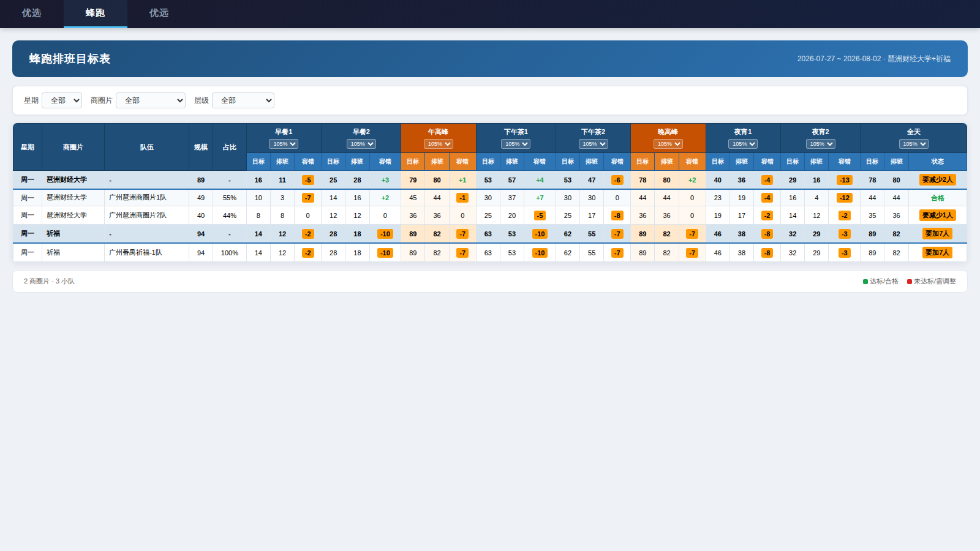
Task: Click 要加7人 badge in 广州番禺祈福-1队 row
Action: [938, 253]
